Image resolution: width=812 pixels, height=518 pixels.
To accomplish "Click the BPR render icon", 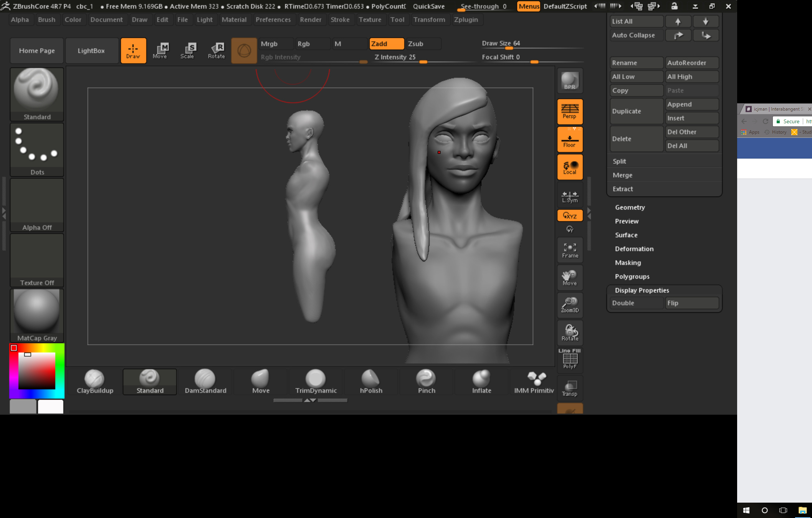I will (x=570, y=81).
